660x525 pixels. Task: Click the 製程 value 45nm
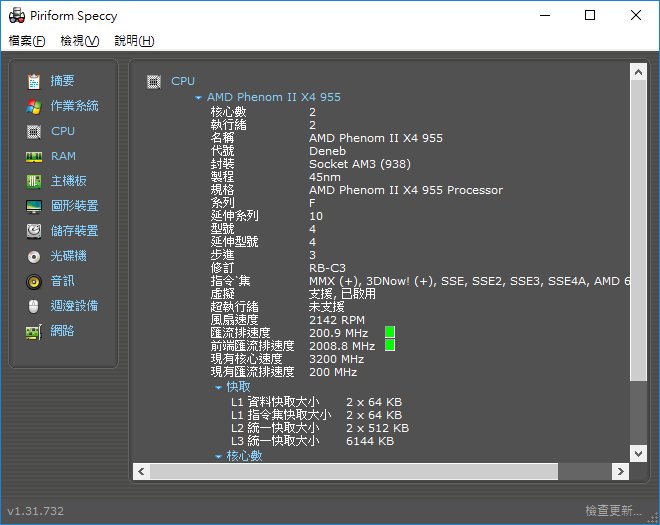tap(325, 177)
